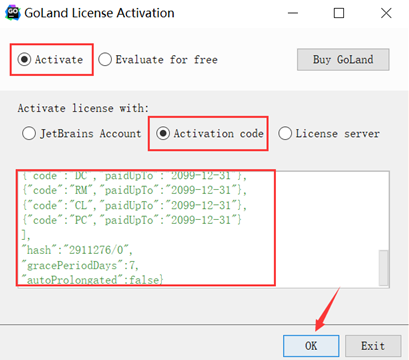
Task: Click the "hash":"2911276/0" line
Action: coord(77,250)
